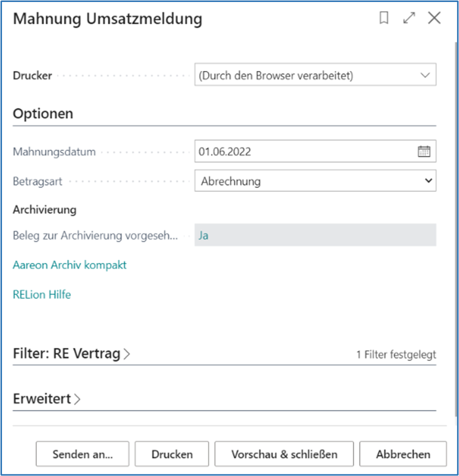Open the Betragsart dropdown

pos(428,181)
